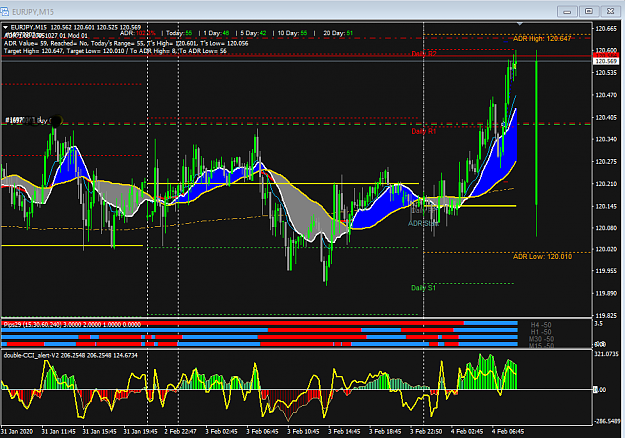Click the Daily R1 pivot label
The image size is (625, 438).
[x=424, y=131]
